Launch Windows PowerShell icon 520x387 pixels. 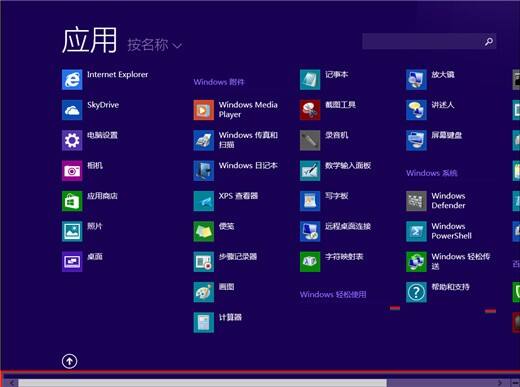(x=416, y=231)
